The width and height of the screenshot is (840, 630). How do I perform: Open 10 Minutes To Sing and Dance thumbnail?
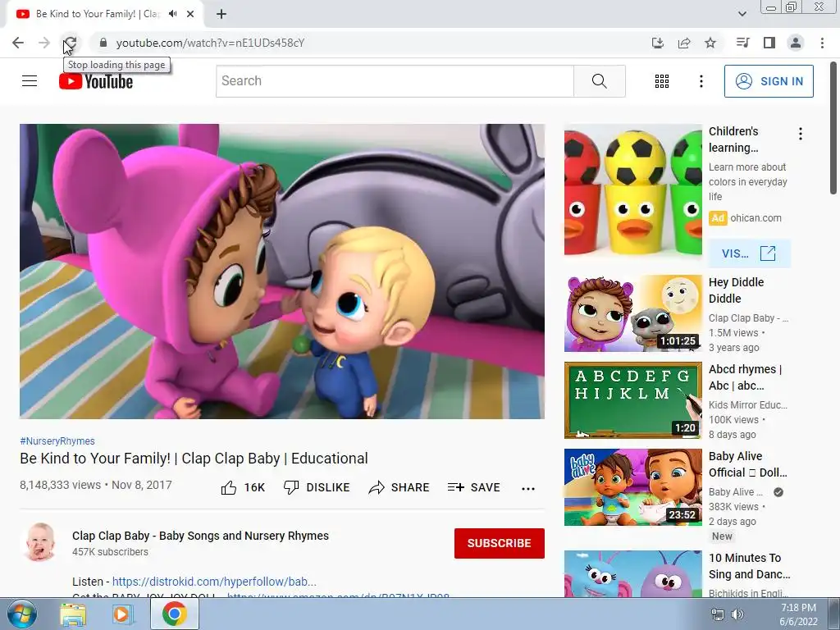click(x=633, y=573)
